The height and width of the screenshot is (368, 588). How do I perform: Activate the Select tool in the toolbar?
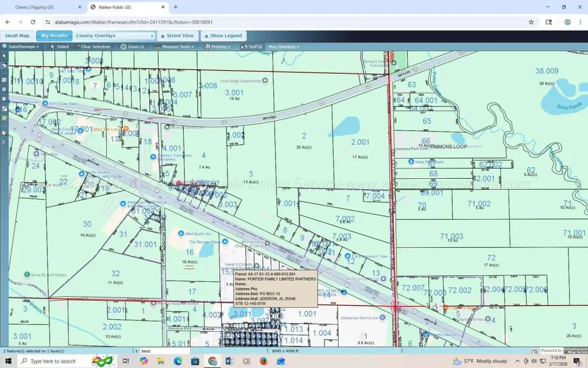[60, 47]
